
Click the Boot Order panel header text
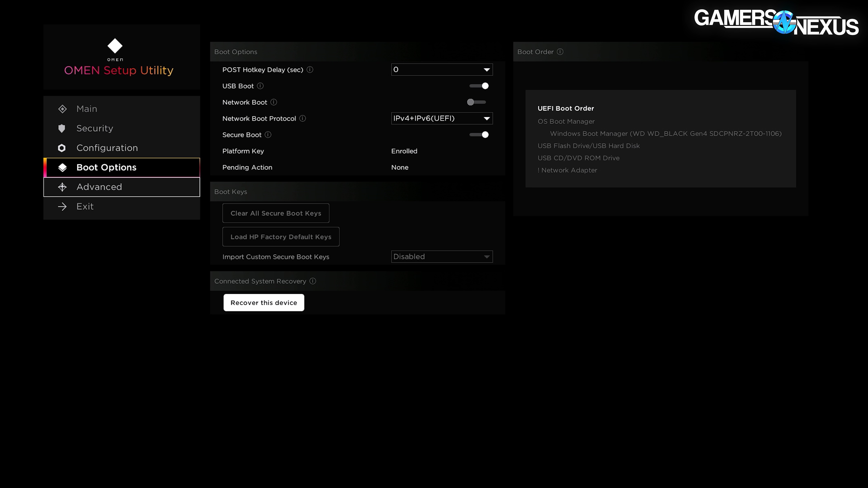pyautogui.click(x=535, y=52)
